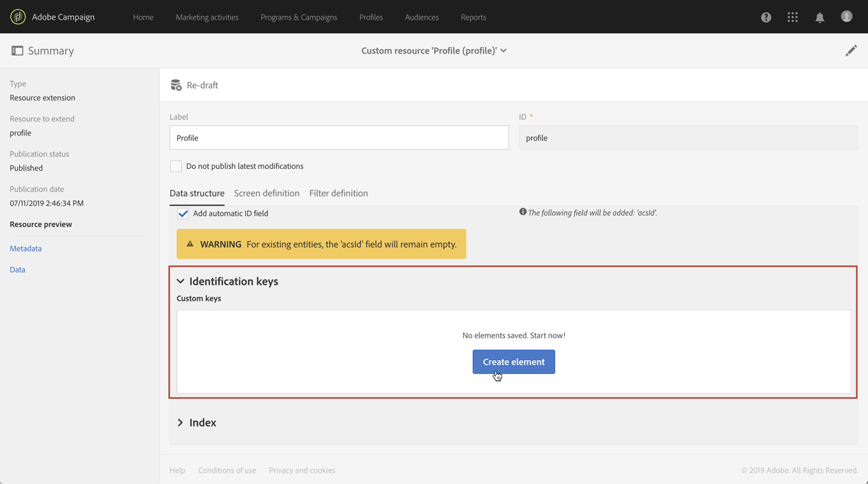868x484 pixels.
Task: Open the Data resource preview link
Action: click(x=17, y=270)
